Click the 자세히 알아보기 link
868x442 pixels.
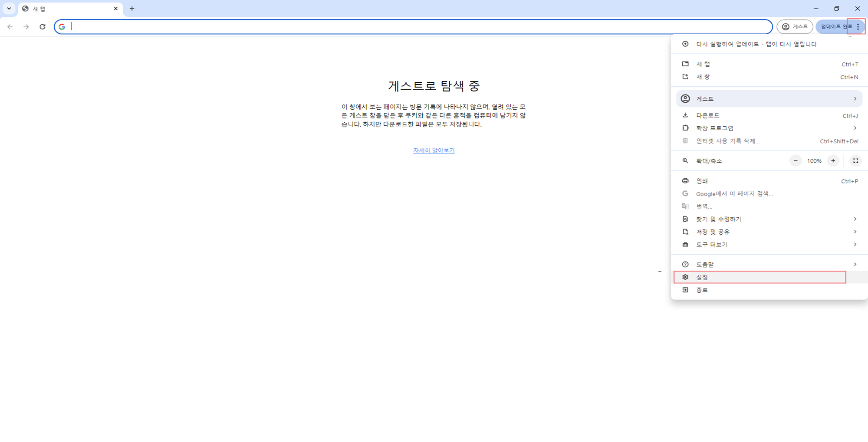(x=434, y=151)
